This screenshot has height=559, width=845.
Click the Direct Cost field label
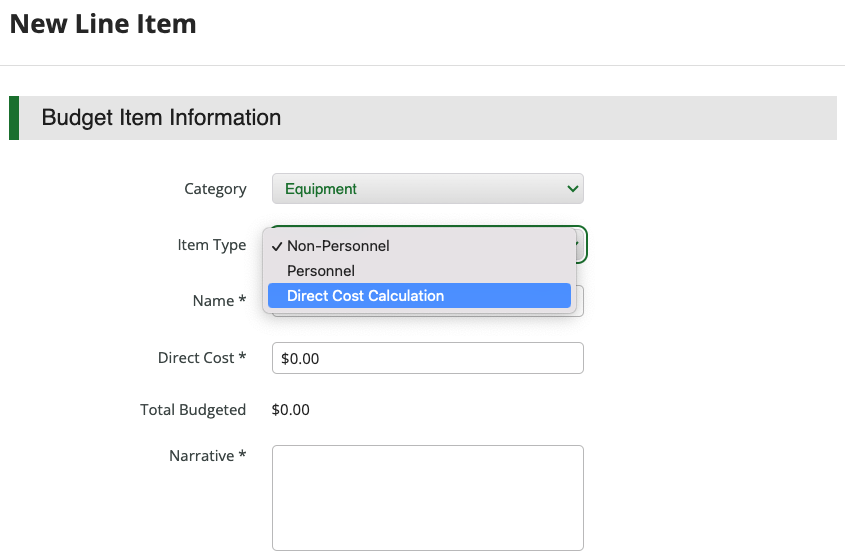click(201, 358)
